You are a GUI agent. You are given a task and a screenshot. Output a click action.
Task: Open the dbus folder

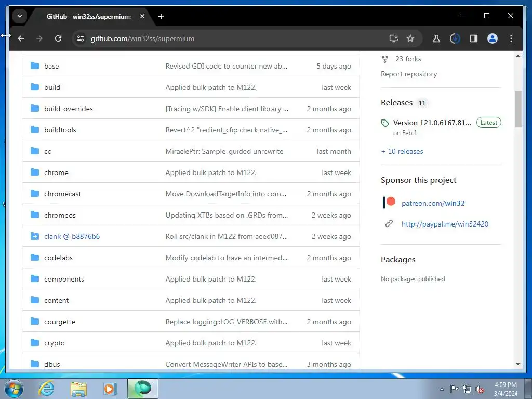(52, 364)
